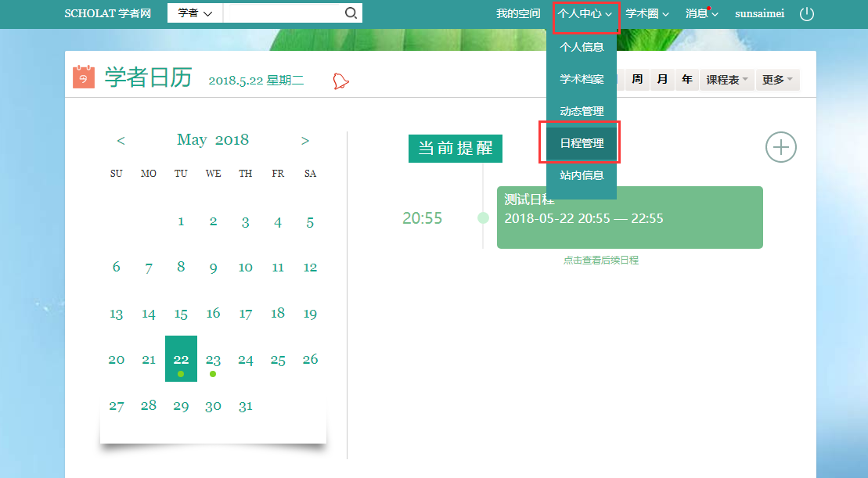Image resolution: width=868 pixels, height=478 pixels.
Task: Open the 更多 dropdown button
Action: tap(777, 80)
